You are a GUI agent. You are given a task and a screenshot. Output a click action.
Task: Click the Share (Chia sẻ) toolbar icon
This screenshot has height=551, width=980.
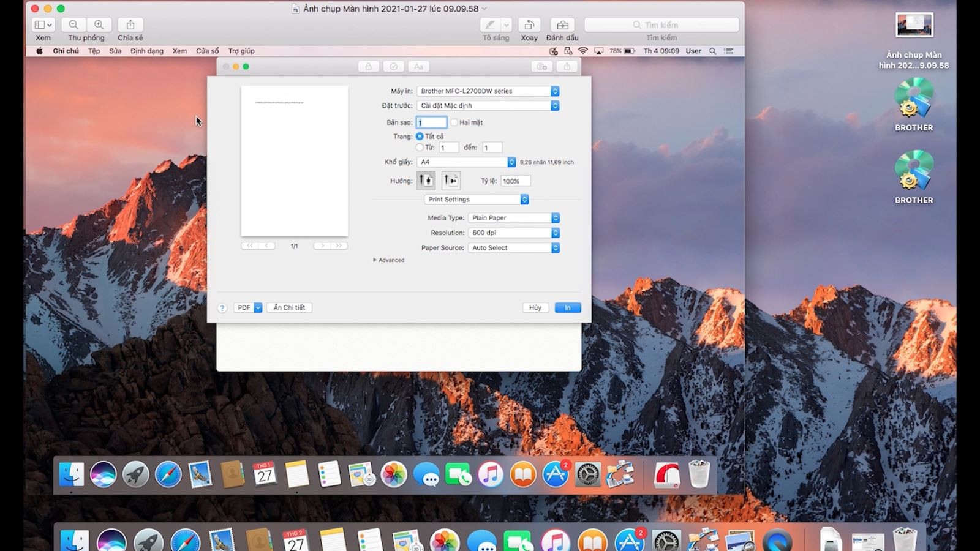(x=130, y=25)
